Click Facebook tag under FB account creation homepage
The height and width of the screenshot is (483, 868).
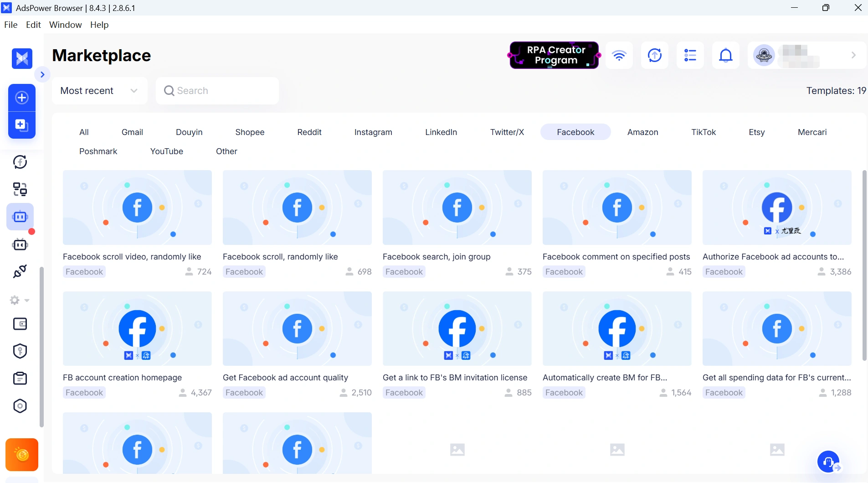pos(84,393)
